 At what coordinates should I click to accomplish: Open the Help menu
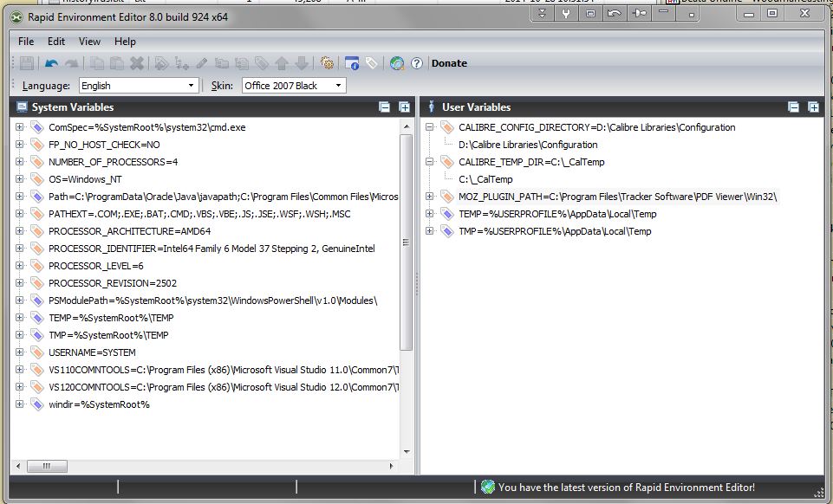point(125,42)
